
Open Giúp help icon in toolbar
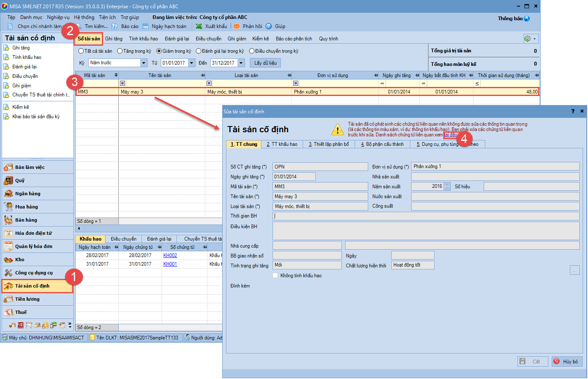click(269, 26)
